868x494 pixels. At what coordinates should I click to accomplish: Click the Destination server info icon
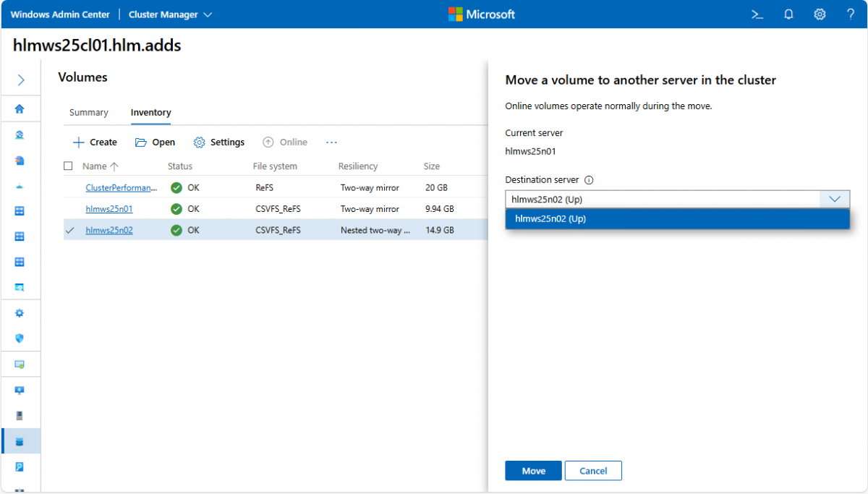tap(589, 180)
